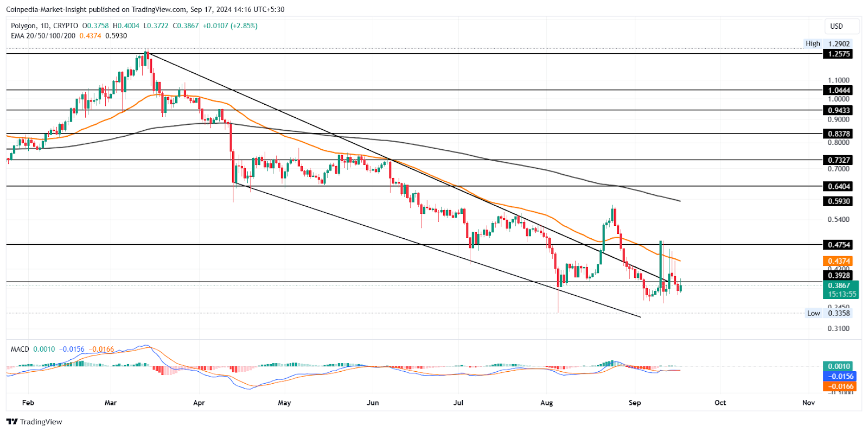
Task: Select the 1.0444 horizontal level price label
Action: click(838, 90)
